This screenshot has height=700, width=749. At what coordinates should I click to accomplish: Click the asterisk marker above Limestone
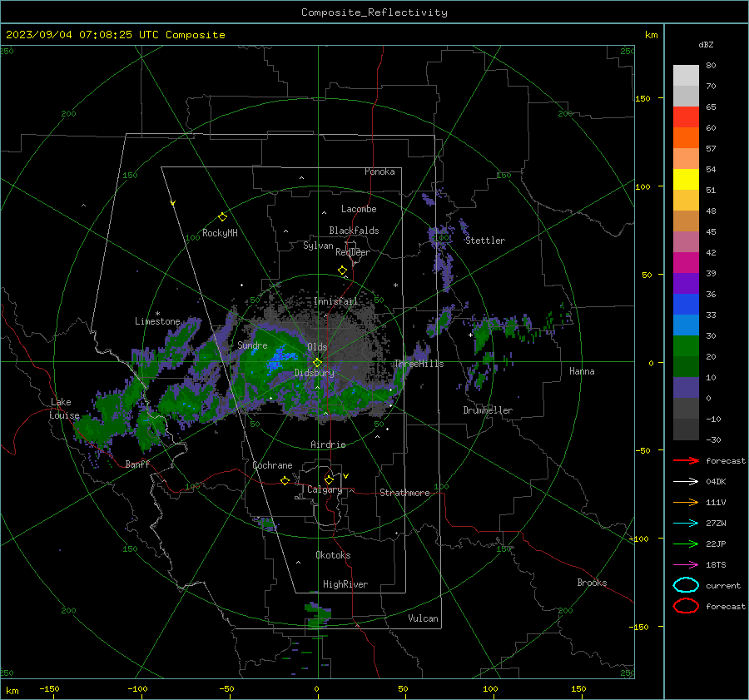(x=157, y=314)
